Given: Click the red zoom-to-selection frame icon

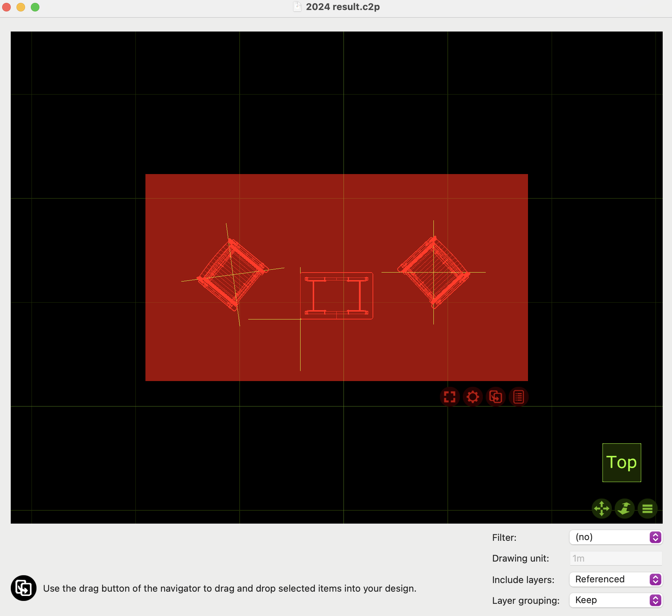Looking at the screenshot, I should point(450,397).
